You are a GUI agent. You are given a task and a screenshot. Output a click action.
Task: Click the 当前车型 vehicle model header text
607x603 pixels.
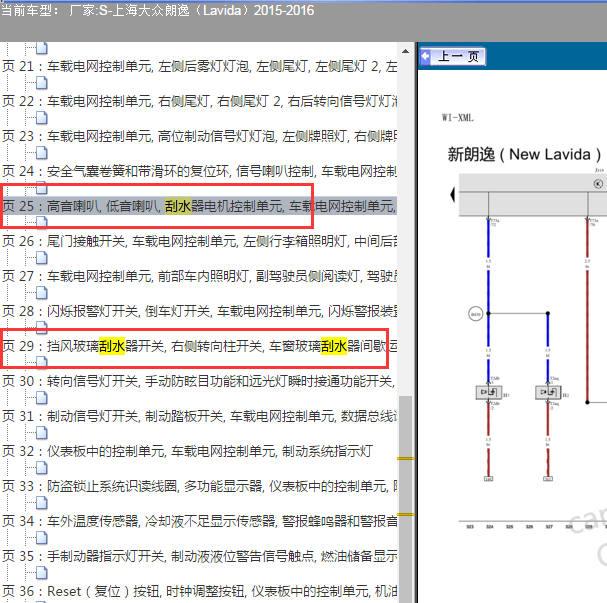pos(157,10)
